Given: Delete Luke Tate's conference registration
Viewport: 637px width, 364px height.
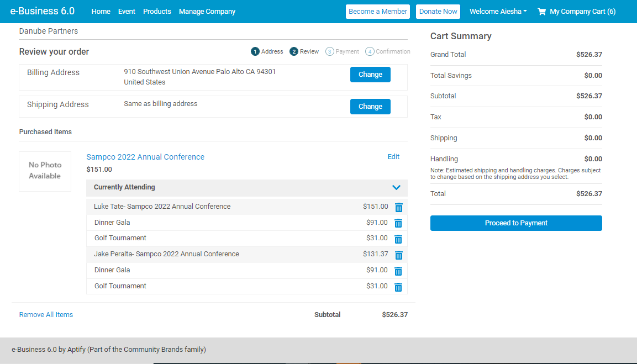Looking at the screenshot, I should point(398,207).
